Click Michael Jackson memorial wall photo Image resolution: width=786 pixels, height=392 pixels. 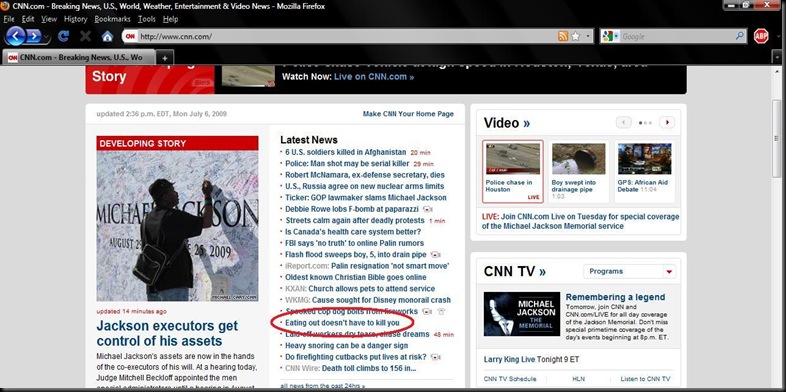point(177,226)
